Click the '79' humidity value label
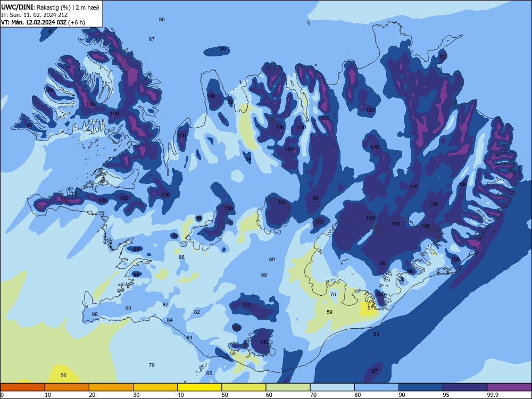The image size is (532, 399). click(152, 365)
